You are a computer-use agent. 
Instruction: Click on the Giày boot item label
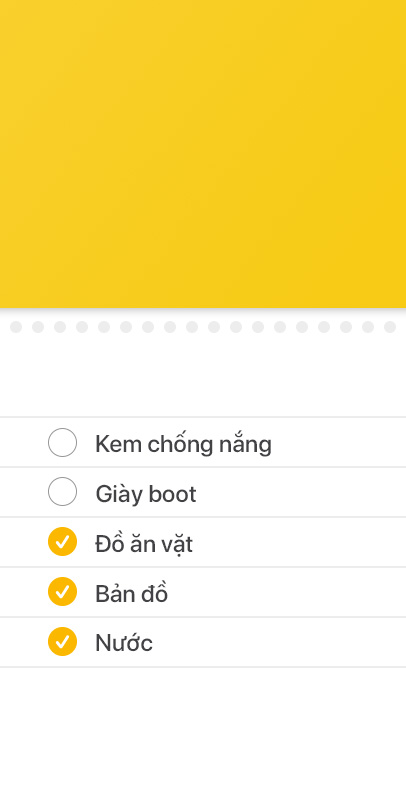coord(146,494)
